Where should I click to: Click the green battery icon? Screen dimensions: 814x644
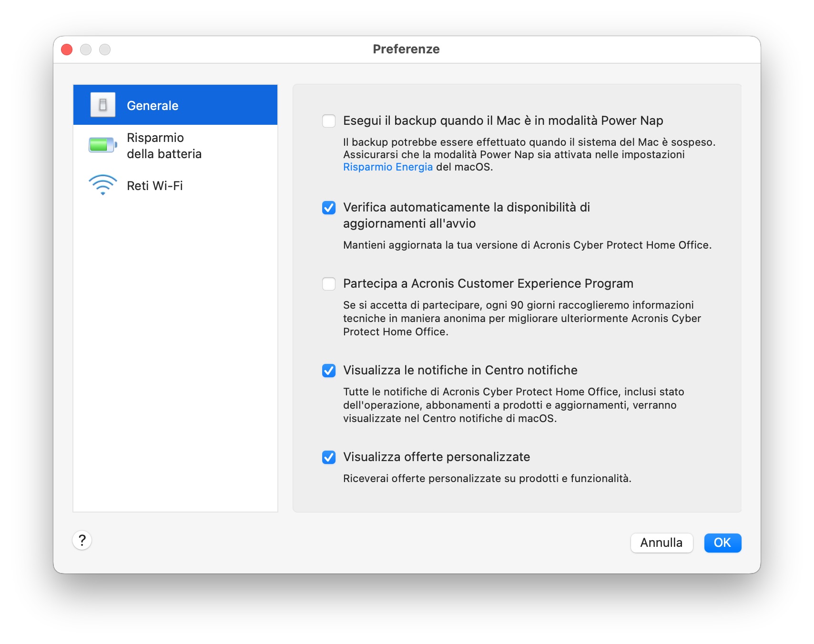click(103, 145)
